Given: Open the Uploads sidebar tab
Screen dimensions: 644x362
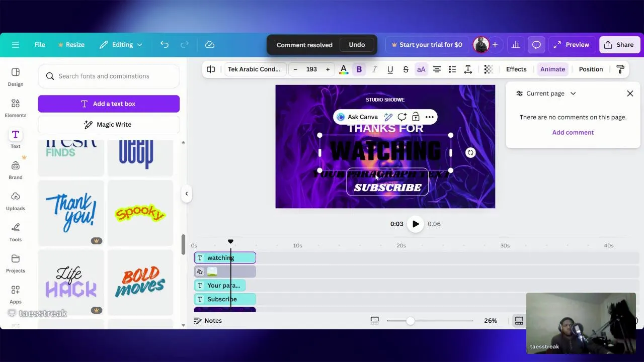Looking at the screenshot, I should 16,202.
